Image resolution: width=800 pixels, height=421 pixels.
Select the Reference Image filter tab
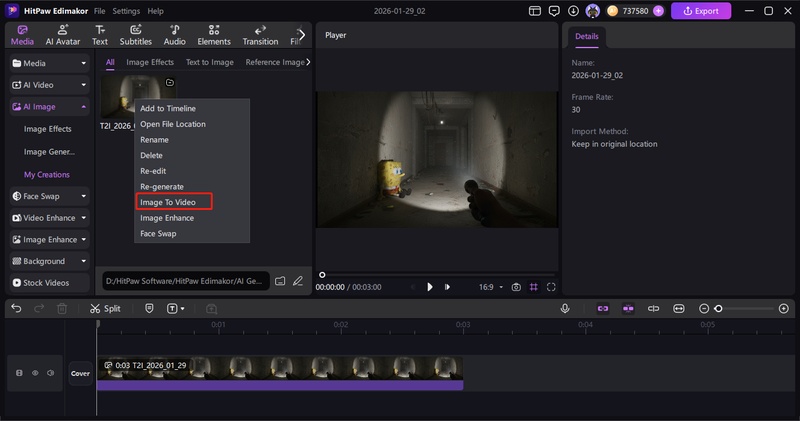(x=275, y=62)
